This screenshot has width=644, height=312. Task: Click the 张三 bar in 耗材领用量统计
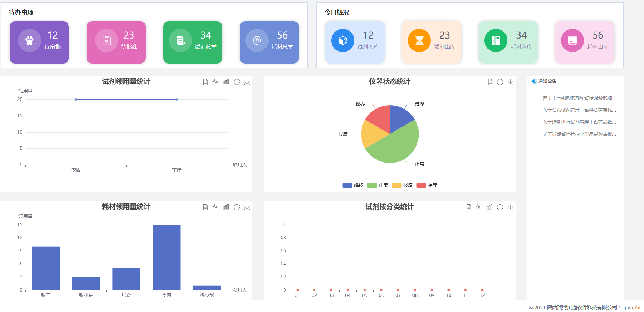pos(46,268)
